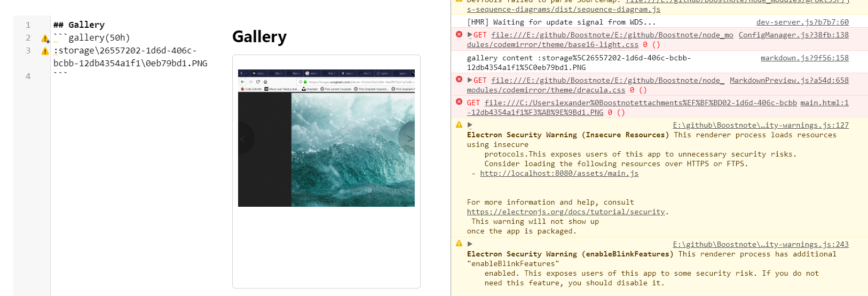This screenshot has height=296, width=868.
Task: Open security-warnings.js:243 source link
Action: (761, 244)
